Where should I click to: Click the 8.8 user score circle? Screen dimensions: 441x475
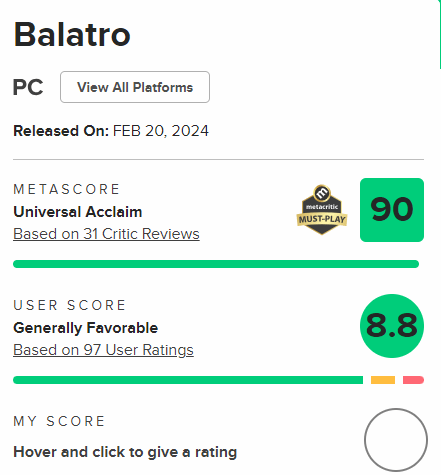tap(392, 326)
